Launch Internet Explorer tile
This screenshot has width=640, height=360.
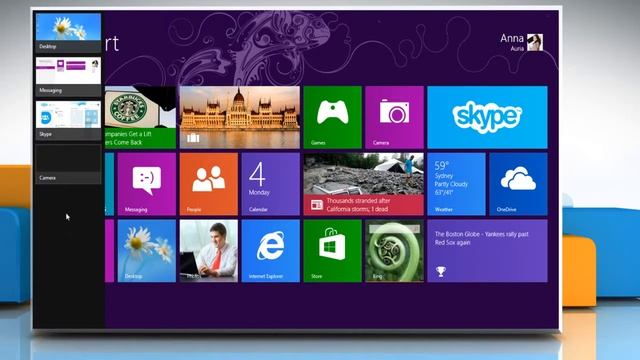point(270,251)
